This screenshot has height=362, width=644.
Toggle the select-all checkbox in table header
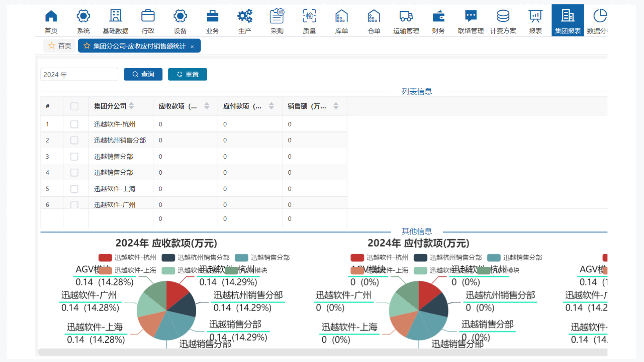point(74,106)
